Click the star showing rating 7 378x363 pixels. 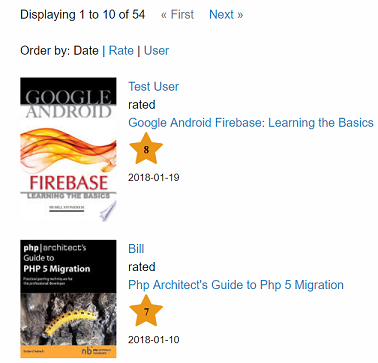coord(146,311)
